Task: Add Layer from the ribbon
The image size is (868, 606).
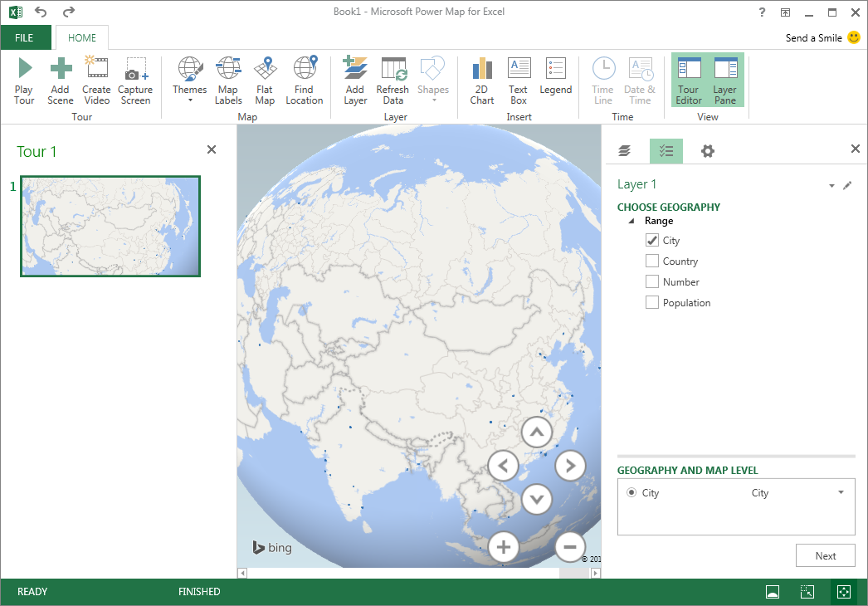Action: 355,81
